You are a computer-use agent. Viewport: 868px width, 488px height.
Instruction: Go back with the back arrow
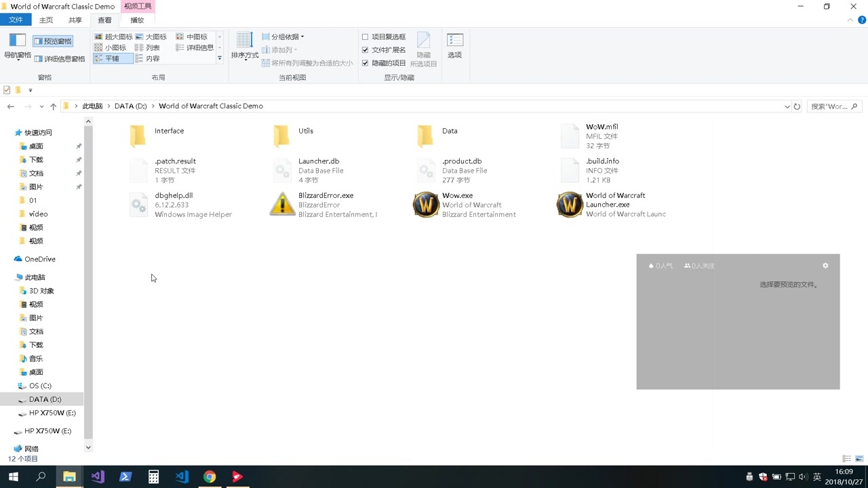(x=11, y=106)
